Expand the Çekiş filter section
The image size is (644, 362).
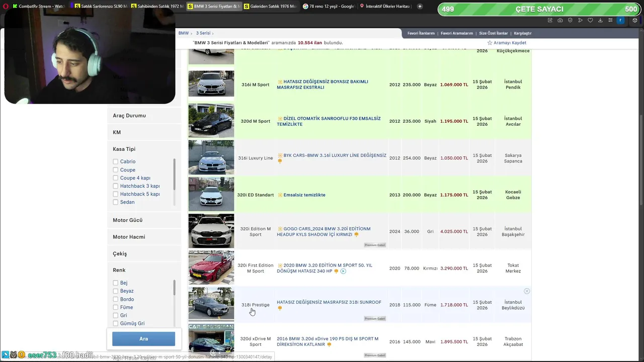pos(144,254)
